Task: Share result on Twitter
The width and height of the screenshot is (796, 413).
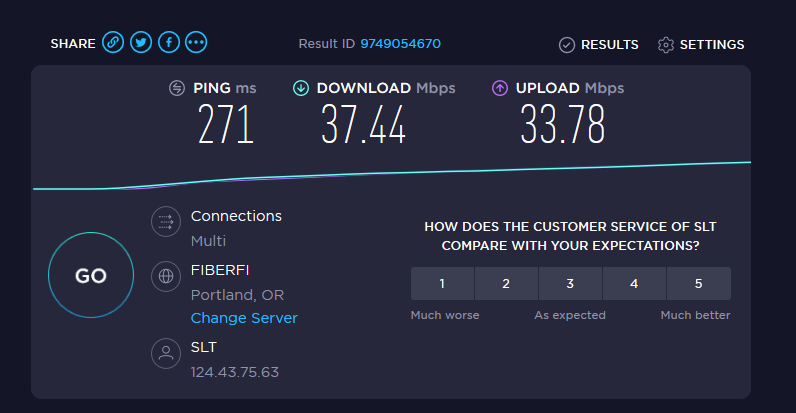Action: coord(141,42)
